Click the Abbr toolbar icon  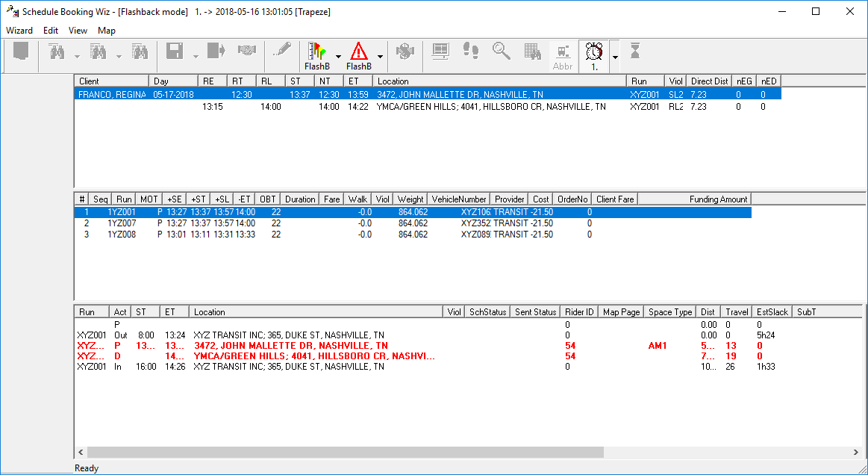tap(562, 51)
